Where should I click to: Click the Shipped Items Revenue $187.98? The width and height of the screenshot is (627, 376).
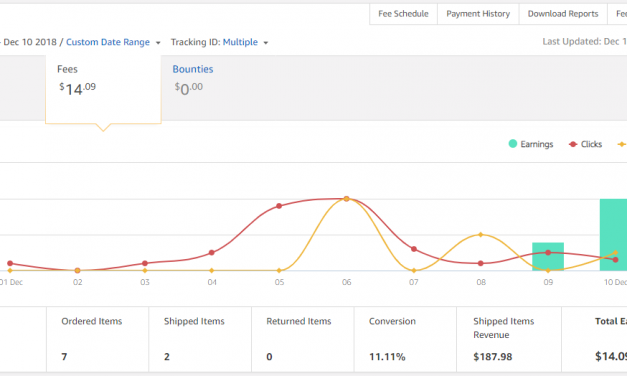[x=493, y=356]
